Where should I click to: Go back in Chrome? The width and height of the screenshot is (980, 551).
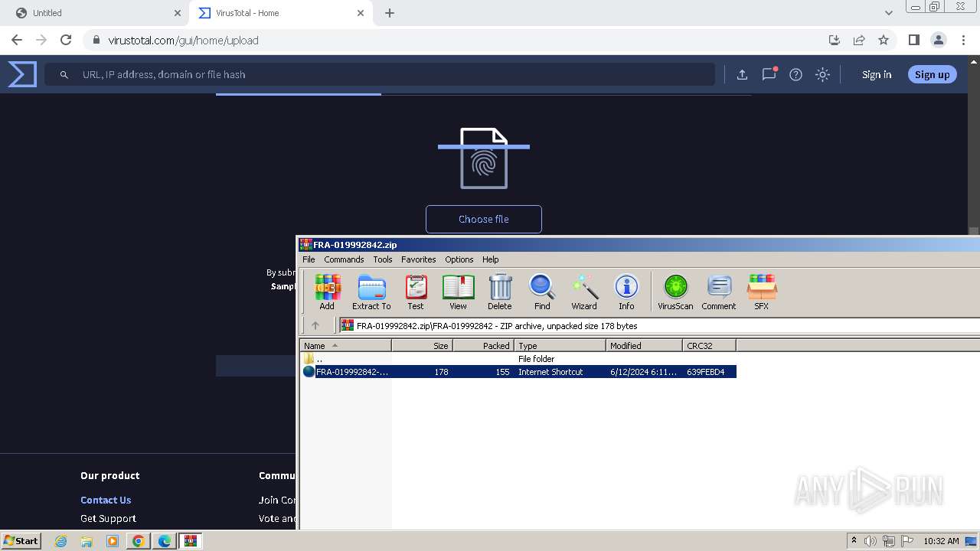click(17, 40)
